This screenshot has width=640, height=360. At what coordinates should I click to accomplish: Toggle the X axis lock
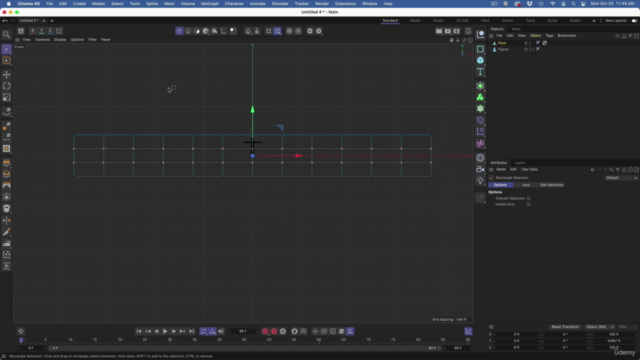pos(33,31)
